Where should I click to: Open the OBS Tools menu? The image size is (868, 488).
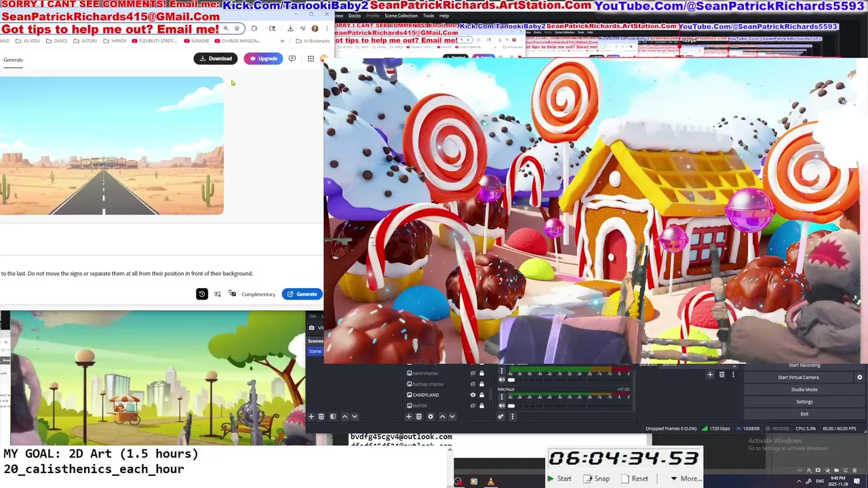[429, 16]
